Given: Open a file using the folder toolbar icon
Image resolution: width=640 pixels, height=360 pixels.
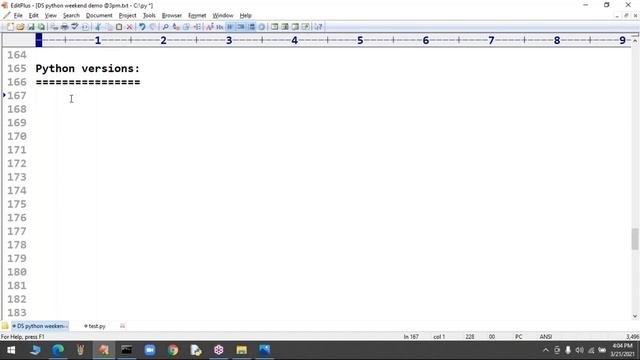Looking at the screenshot, I should (20, 27).
